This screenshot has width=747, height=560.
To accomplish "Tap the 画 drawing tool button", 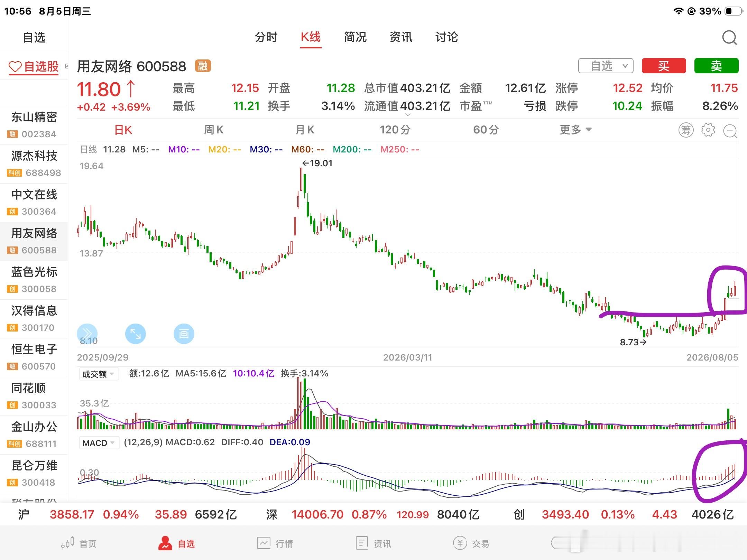I will pos(184,334).
